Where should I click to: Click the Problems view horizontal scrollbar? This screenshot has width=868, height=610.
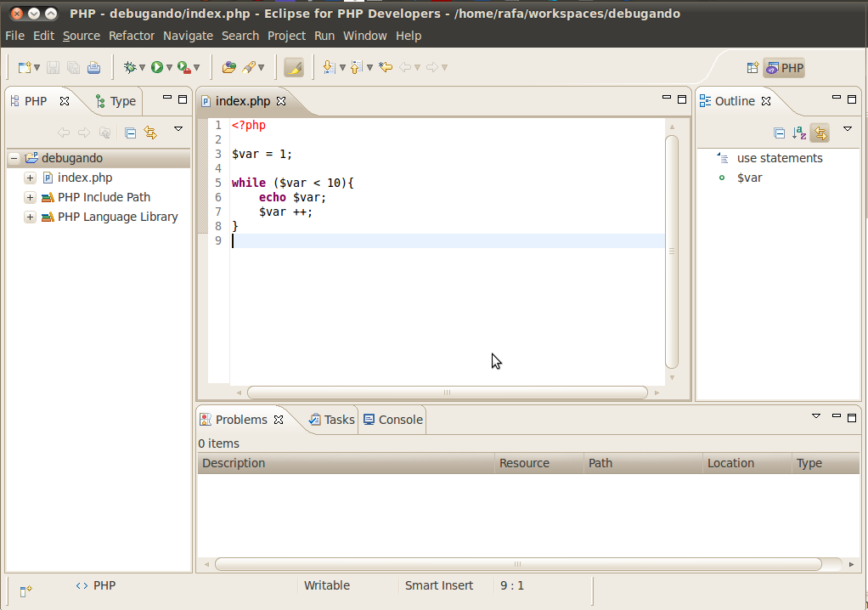(x=518, y=564)
